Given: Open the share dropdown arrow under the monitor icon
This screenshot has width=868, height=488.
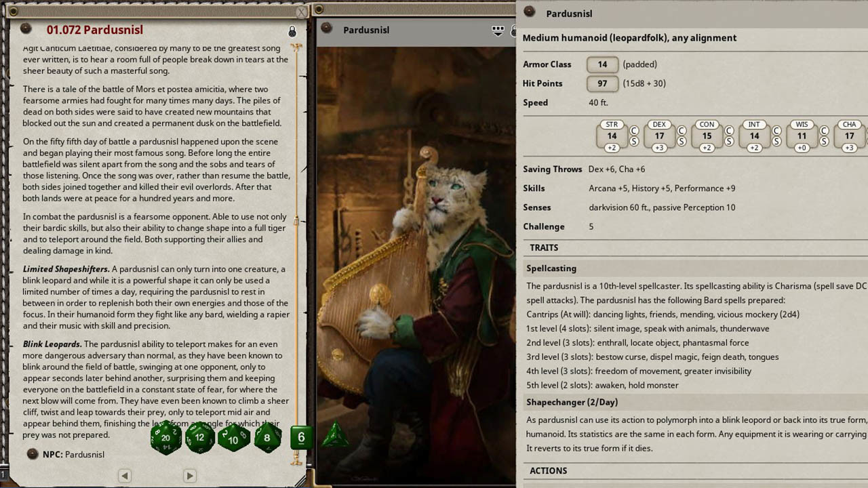Looking at the screenshot, I should [498, 33].
